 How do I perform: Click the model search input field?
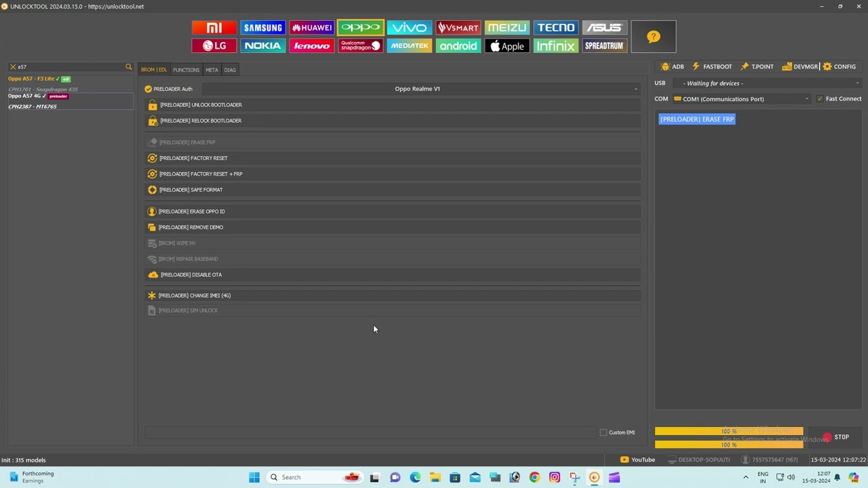point(68,67)
